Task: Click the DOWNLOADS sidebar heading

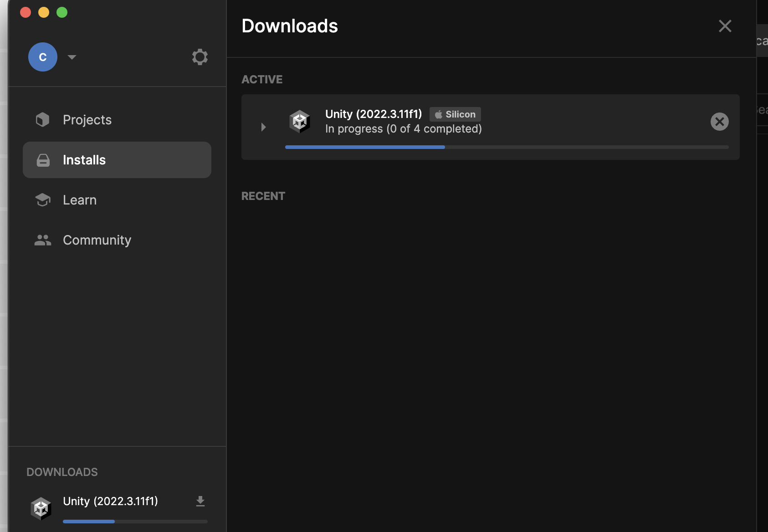Action: pos(62,472)
